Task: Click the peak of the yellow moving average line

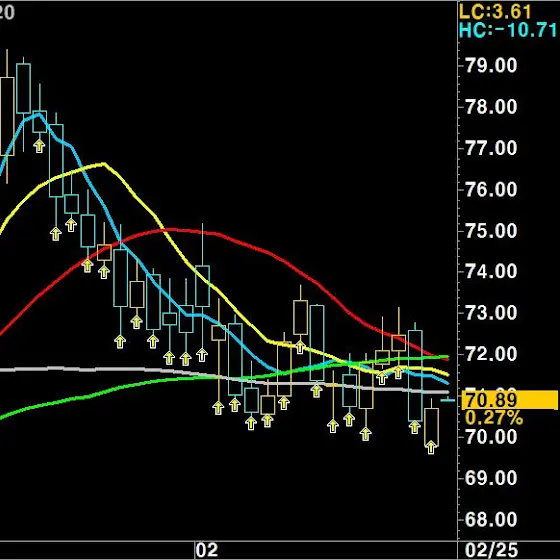Action: [x=104, y=164]
